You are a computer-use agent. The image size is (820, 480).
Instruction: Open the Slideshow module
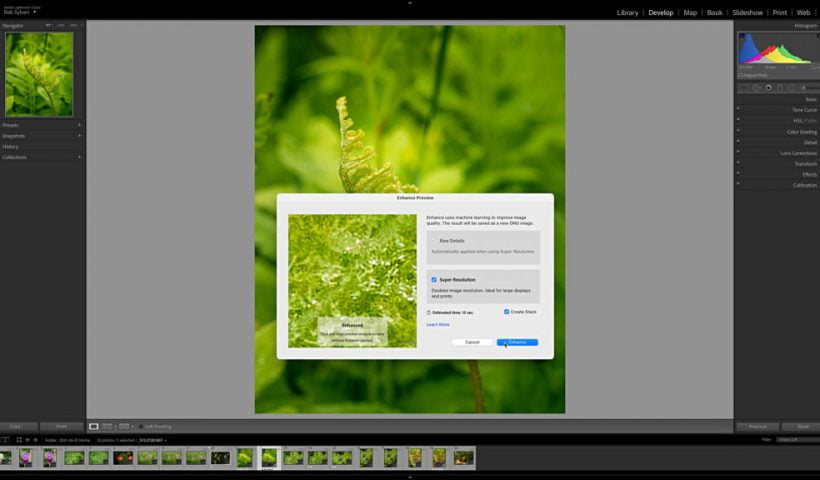pos(747,13)
